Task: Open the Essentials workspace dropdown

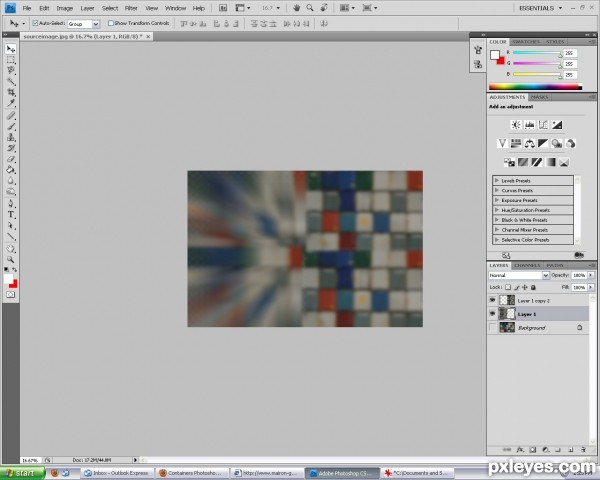Action: [x=540, y=8]
